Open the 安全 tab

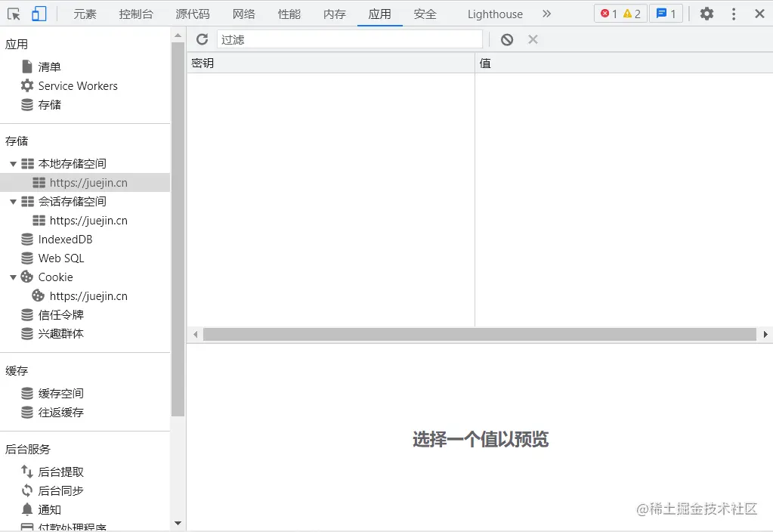pos(425,14)
